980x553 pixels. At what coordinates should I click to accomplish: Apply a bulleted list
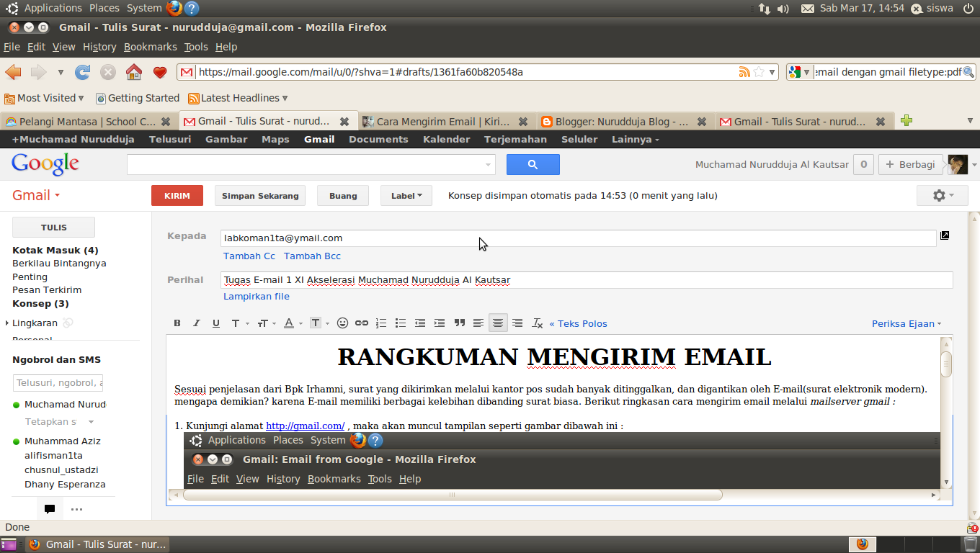pyautogui.click(x=401, y=323)
